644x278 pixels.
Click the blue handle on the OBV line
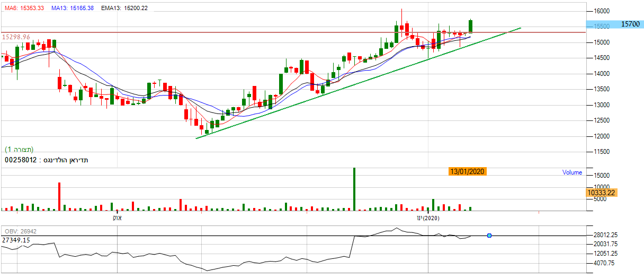click(x=489, y=235)
